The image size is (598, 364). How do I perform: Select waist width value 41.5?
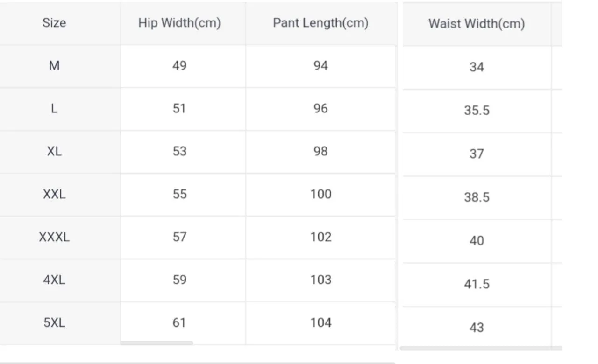coord(477,284)
